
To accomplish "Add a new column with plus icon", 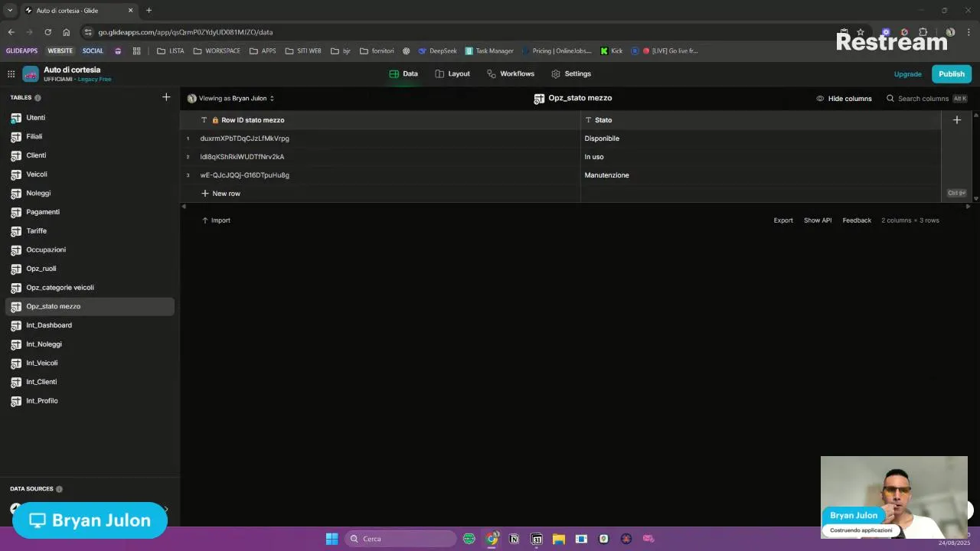I will coord(957,120).
